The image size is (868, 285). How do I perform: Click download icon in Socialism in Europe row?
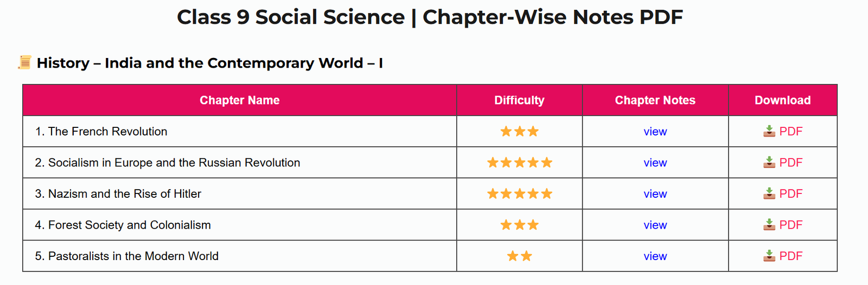[x=769, y=163]
